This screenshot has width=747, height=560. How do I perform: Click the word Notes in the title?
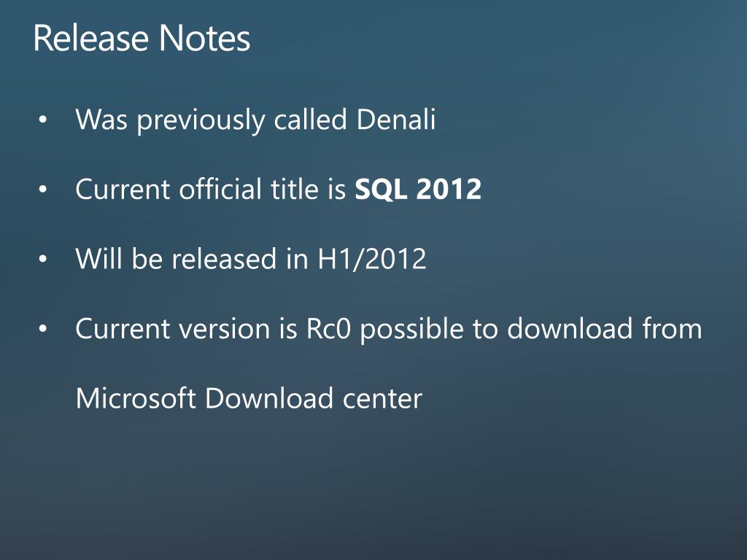coord(204,38)
